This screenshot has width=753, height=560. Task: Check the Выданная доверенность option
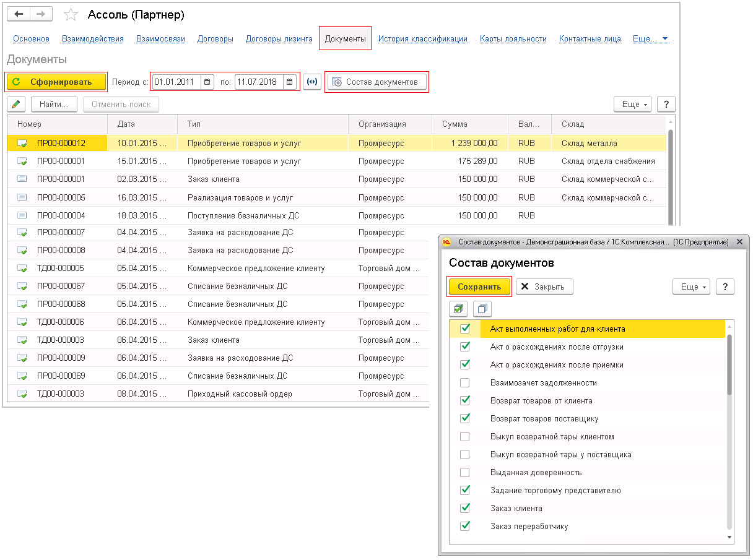(465, 473)
